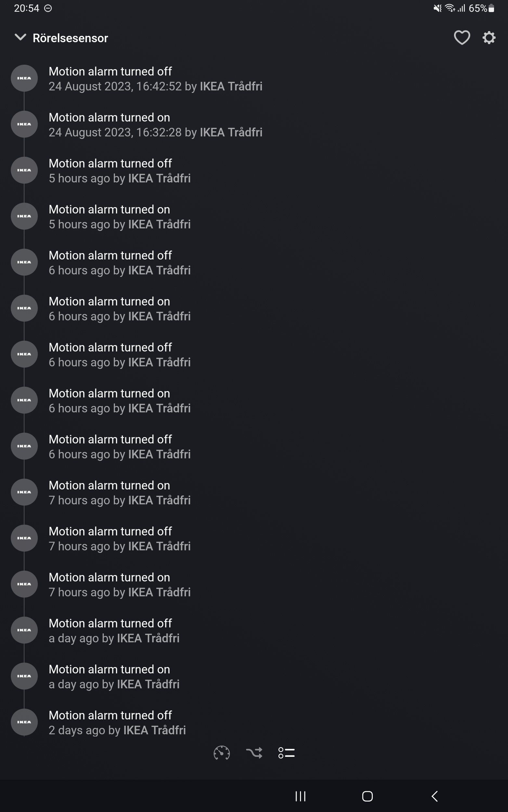Tap the Android back navigation arrow
508x812 pixels.
pos(435,796)
